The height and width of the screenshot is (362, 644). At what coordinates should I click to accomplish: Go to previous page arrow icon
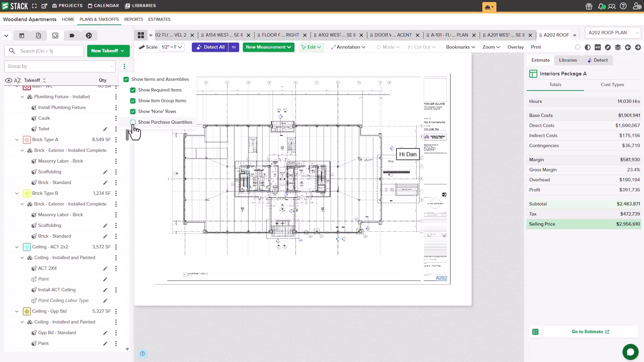(x=628, y=47)
